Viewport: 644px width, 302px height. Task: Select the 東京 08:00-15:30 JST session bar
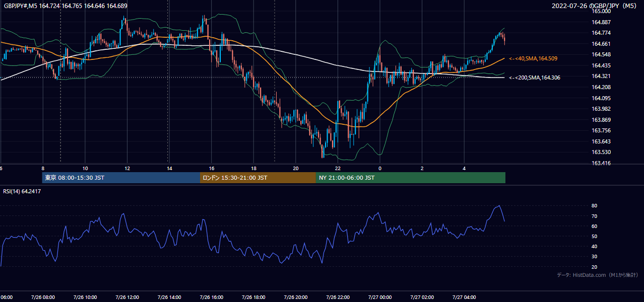pos(121,178)
